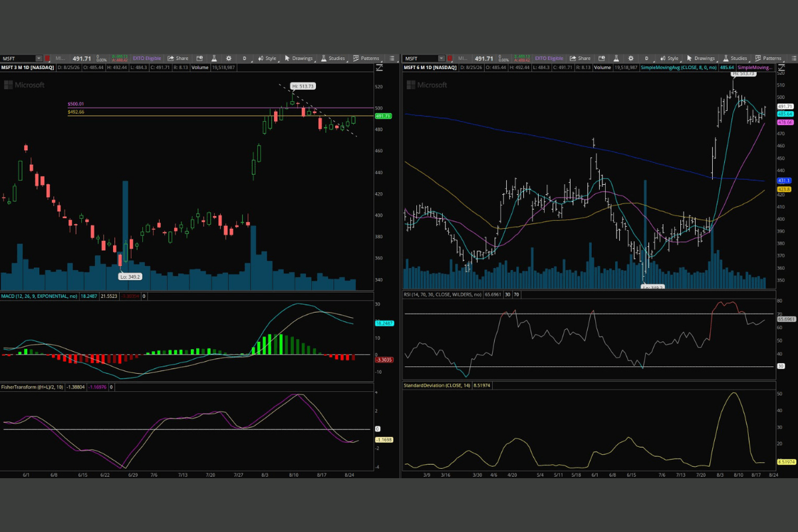The height and width of the screenshot is (532, 798).
Task: Open the symbol dropdown arrow in right chart
Action: (441, 59)
